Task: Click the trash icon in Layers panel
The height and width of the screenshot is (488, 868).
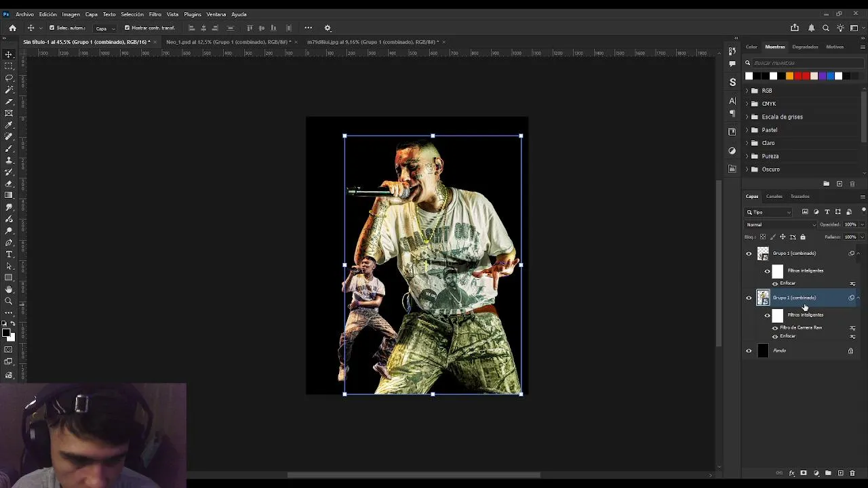Action: coord(852,473)
